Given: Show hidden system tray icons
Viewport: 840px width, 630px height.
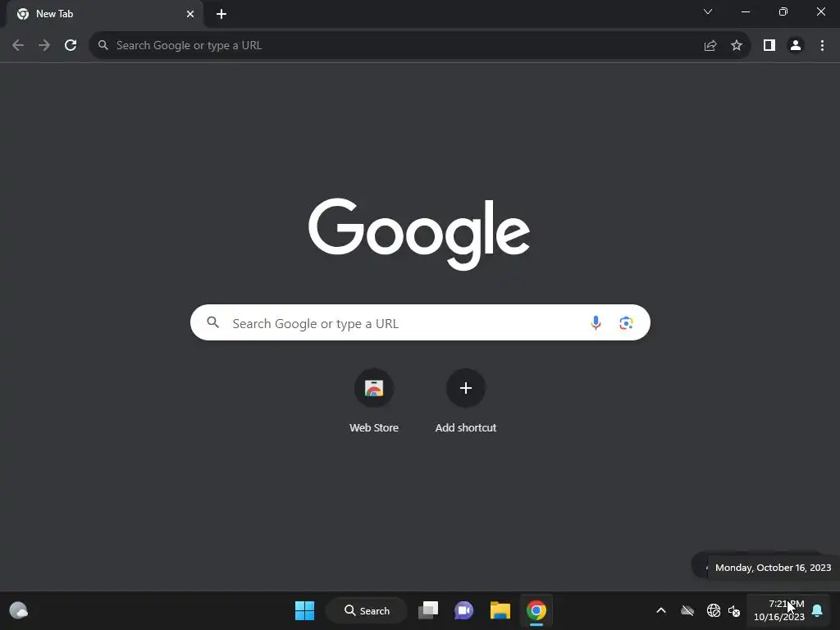Looking at the screenshot, I should (661, 610).
